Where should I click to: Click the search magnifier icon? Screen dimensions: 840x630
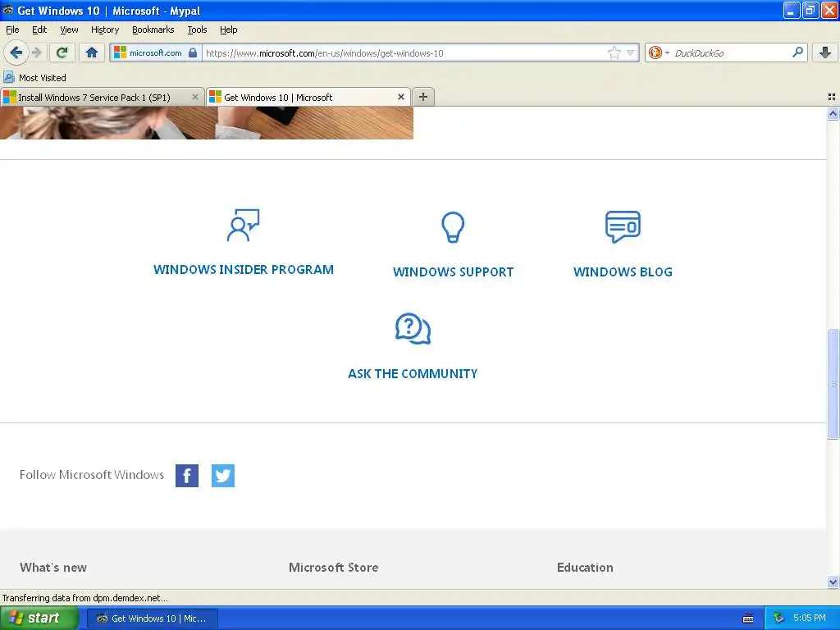coord(797,52)
